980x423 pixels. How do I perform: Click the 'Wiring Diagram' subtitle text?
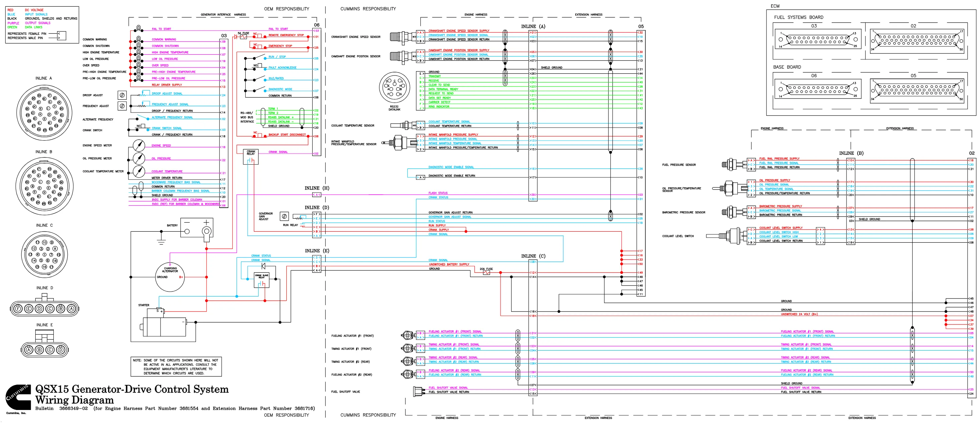74,400
